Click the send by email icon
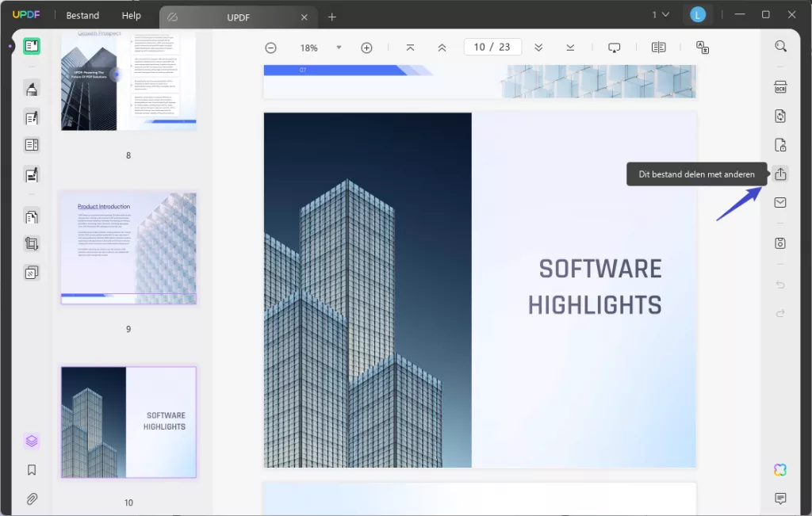Viewport: 812px width, 516px height. click(x=780, y=203)
